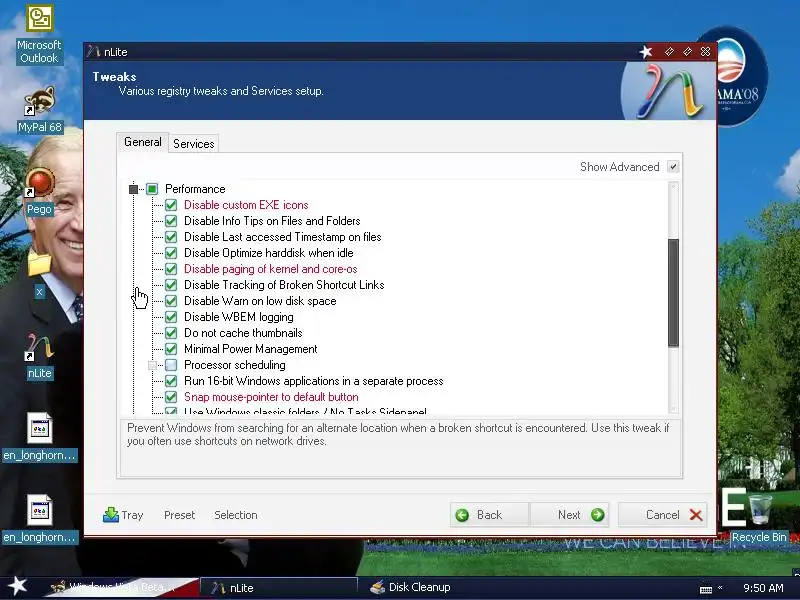This screenshot has height=600, width=800.
Task: Uncheck Disable Last accessed Timestamp on files
Action: click(171, 237)
